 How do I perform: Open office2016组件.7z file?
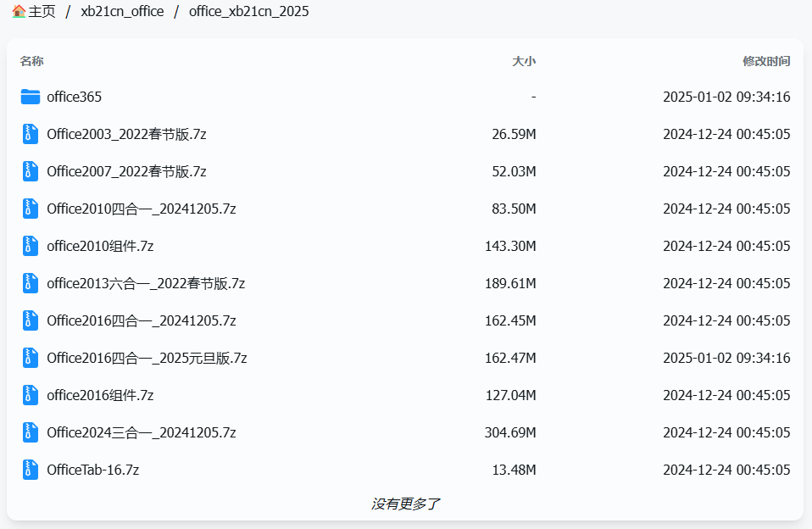coord(100,395)
